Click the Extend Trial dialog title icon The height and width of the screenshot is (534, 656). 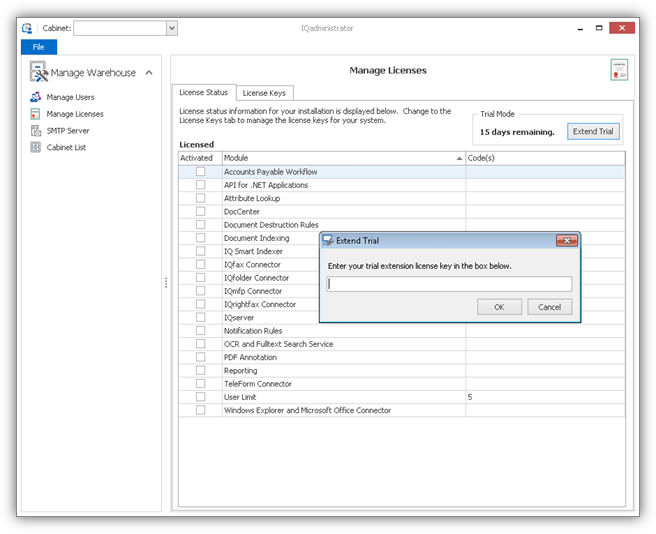328,240
